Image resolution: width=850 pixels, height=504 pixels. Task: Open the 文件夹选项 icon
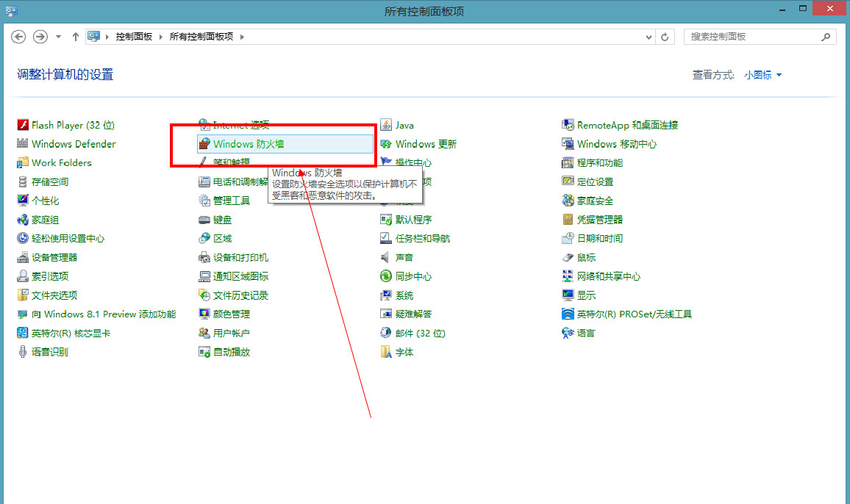23,295
